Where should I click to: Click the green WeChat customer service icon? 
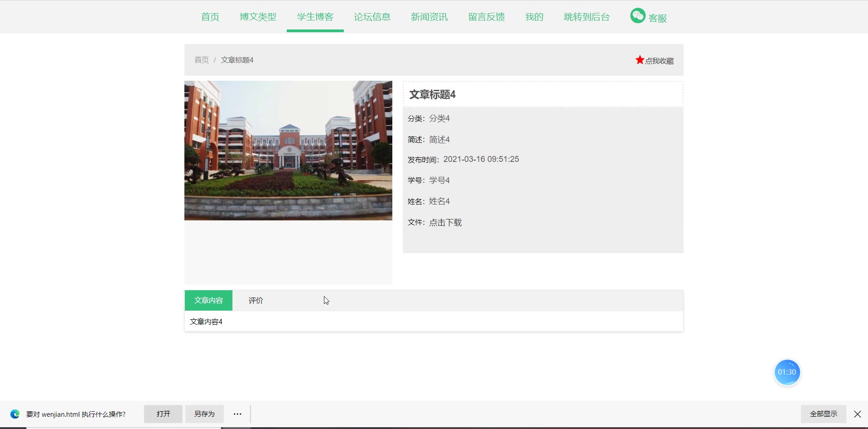click(x=637, y=16)
